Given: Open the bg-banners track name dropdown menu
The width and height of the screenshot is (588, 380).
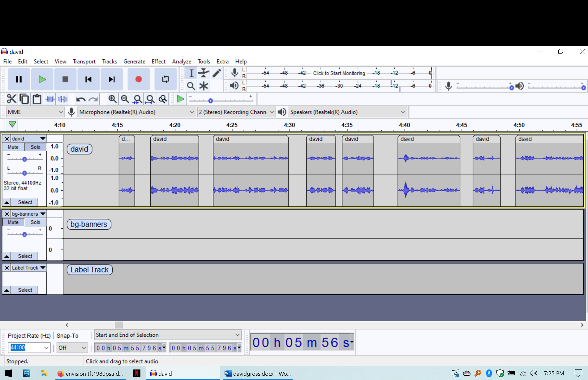Looking at the screenshot, I should click(29, 214).
